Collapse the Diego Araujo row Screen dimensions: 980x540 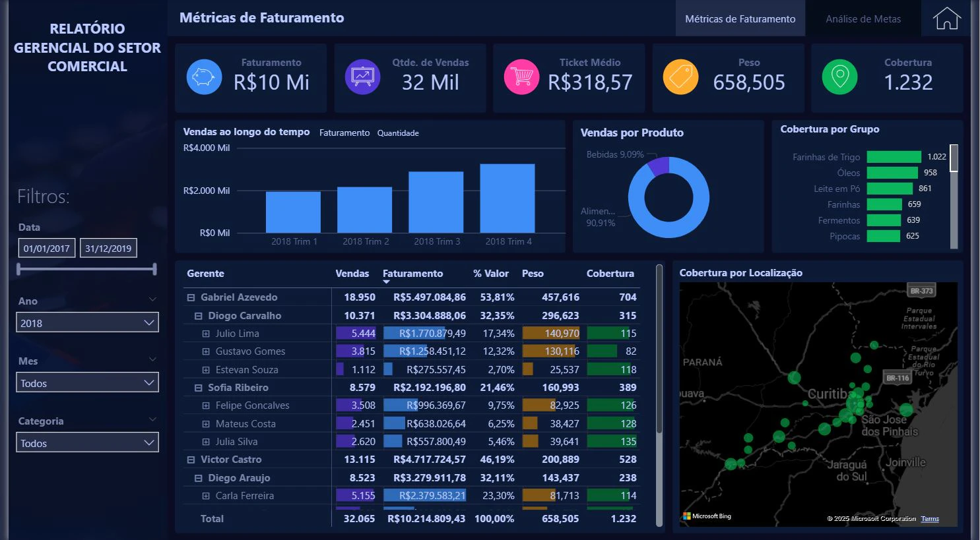point(198,478)
